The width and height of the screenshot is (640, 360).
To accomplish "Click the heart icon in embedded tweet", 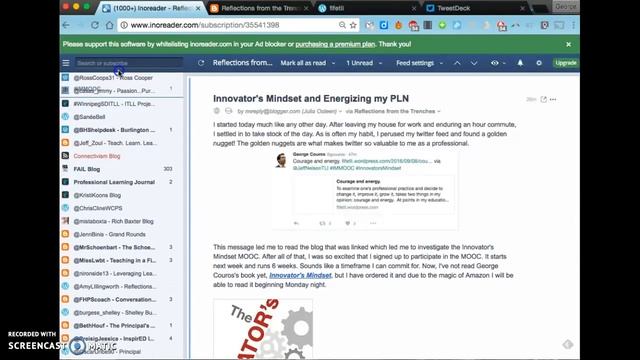I will (x=348, y=223).
